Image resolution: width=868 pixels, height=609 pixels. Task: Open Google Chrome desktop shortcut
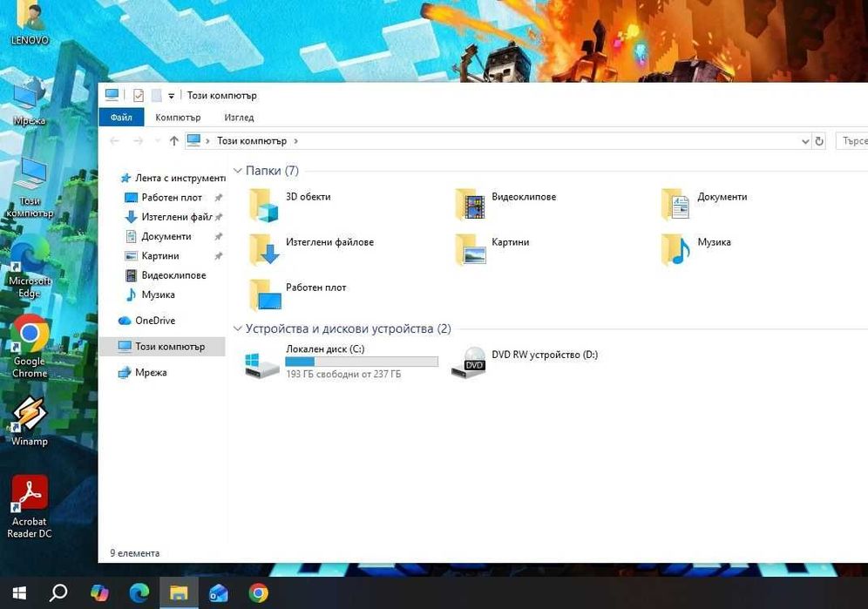pos(30,347)
